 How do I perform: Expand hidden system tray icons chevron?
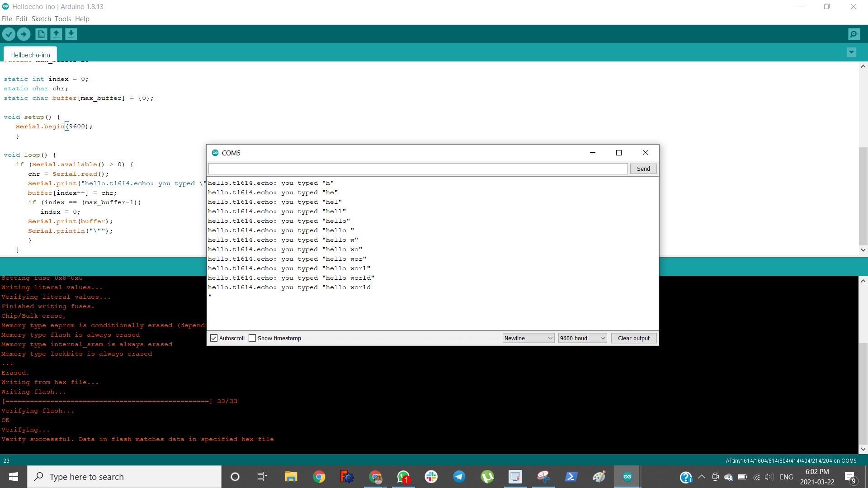coord(702,477)
